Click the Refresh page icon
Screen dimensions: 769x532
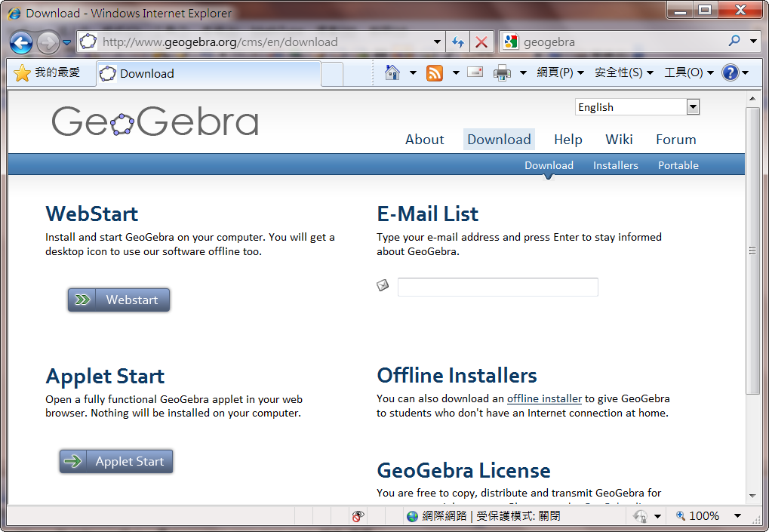click(x=457, y=42)
